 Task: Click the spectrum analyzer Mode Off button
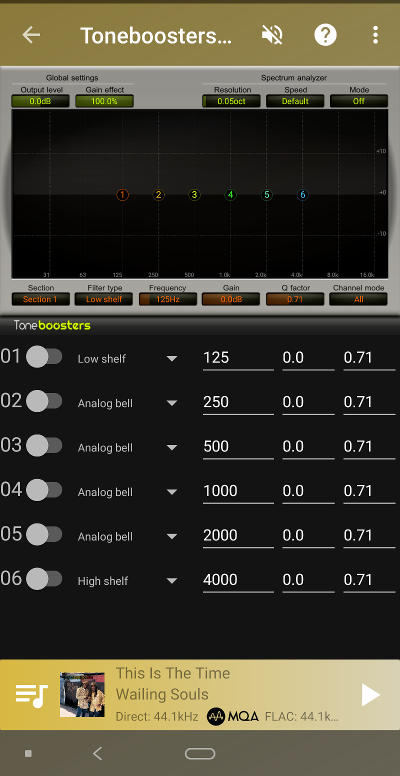(x=359, y=101)
